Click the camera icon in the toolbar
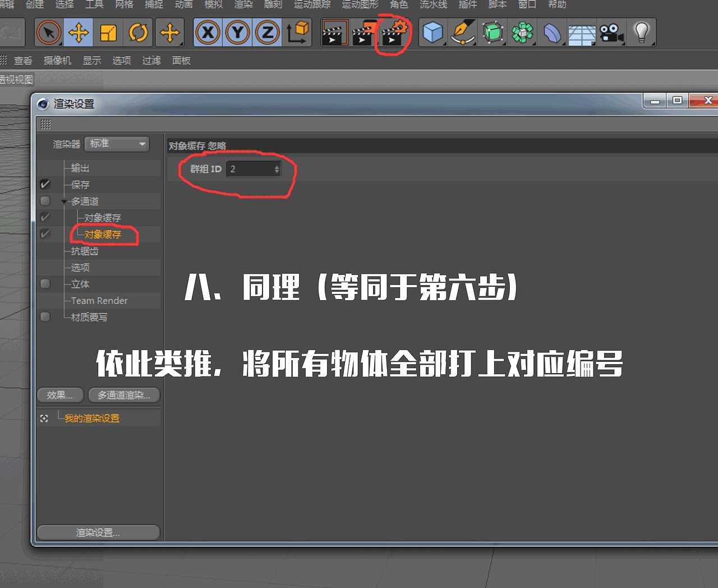The height and width of the screenshot is (588, 718). [x=612, y=33]
